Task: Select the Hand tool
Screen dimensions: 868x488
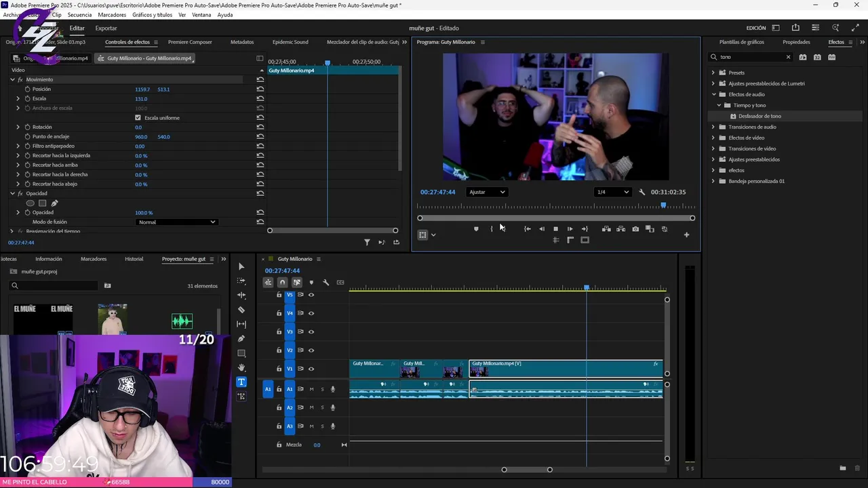Action: (241, 367)
